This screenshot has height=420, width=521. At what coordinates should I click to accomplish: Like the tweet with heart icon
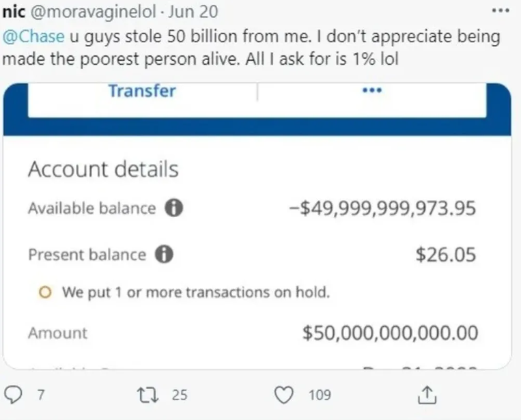pyautogui.click(x=287, y=395)
